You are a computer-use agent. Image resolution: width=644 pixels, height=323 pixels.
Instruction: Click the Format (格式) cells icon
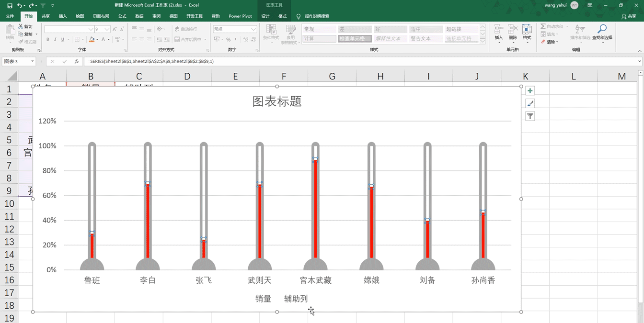point(527,33)
